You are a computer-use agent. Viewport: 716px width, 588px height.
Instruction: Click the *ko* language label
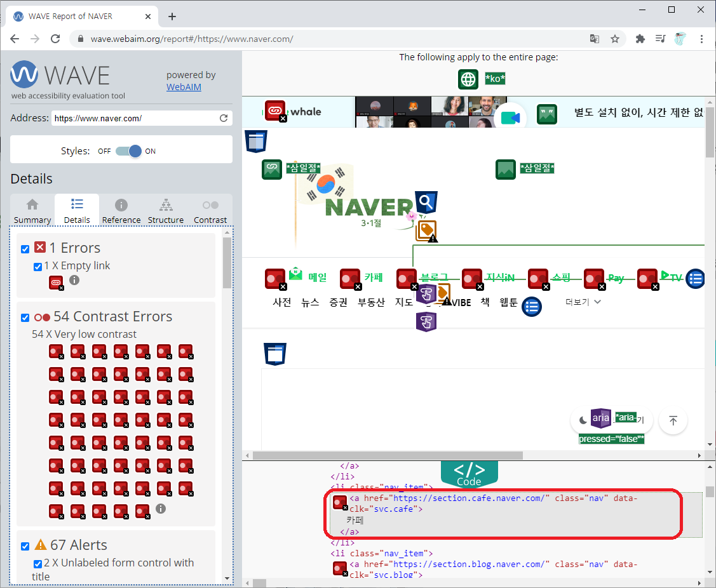point(495,79)
